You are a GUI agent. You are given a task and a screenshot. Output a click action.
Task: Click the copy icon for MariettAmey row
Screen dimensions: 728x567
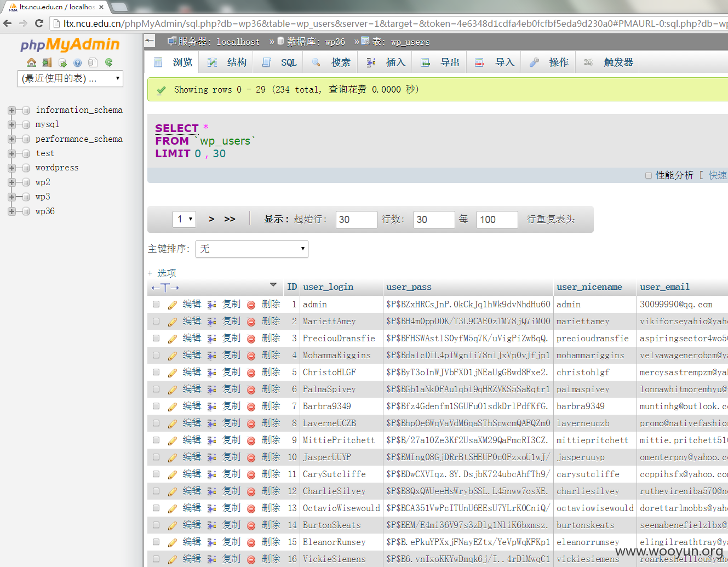click(x=212, y=322)
